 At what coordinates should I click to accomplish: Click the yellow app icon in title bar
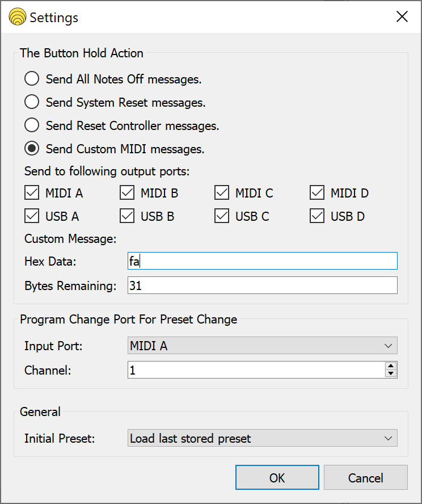pyautogui.click(x=18, y=17)
